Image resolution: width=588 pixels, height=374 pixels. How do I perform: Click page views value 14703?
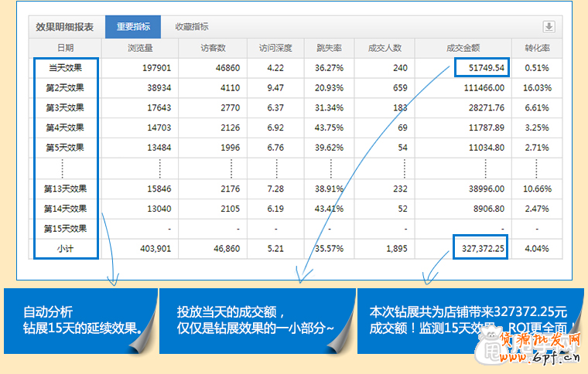point(159,127)
